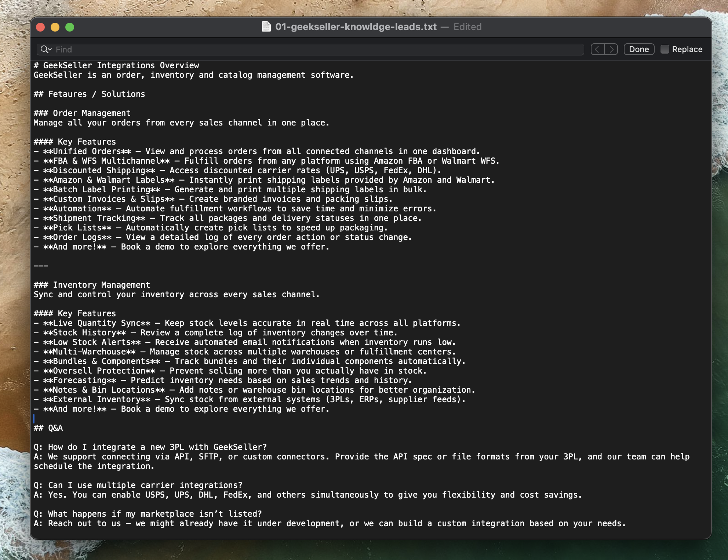
Task: Click the misspelled '## Fetaures / Solutions' heading
Action: click(89, 94)
